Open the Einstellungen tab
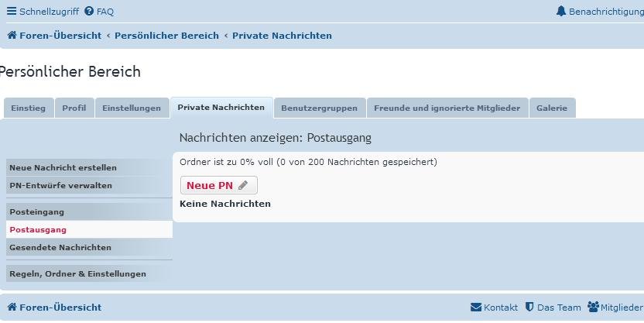 (x=132, y=108)
